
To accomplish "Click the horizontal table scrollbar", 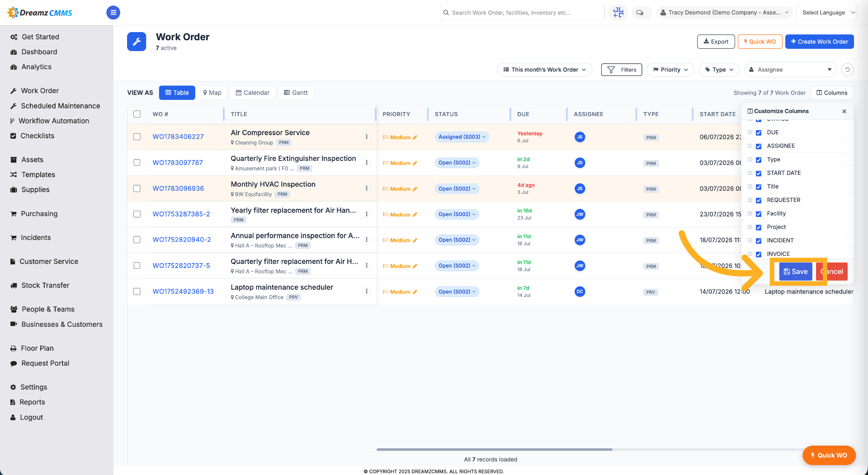I will tap(494, 449).
